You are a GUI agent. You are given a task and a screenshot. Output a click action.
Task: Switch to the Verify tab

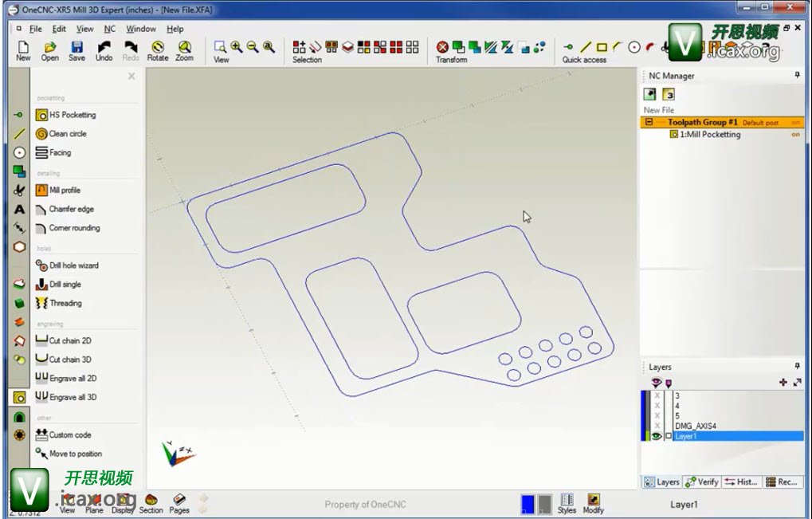click(702, 482)
